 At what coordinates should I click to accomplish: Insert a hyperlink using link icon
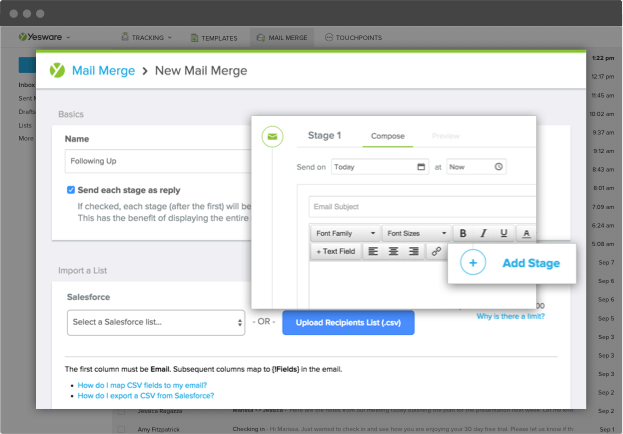[436, 251]
